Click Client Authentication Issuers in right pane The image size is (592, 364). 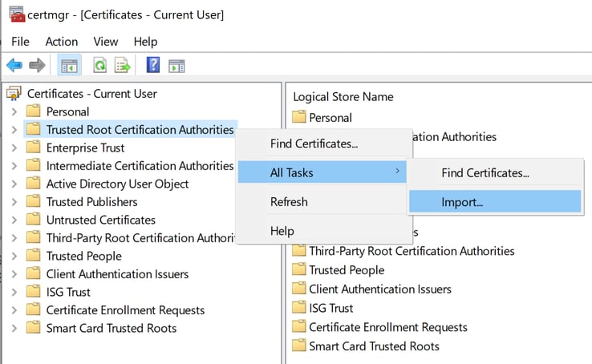tap(380, 289)
